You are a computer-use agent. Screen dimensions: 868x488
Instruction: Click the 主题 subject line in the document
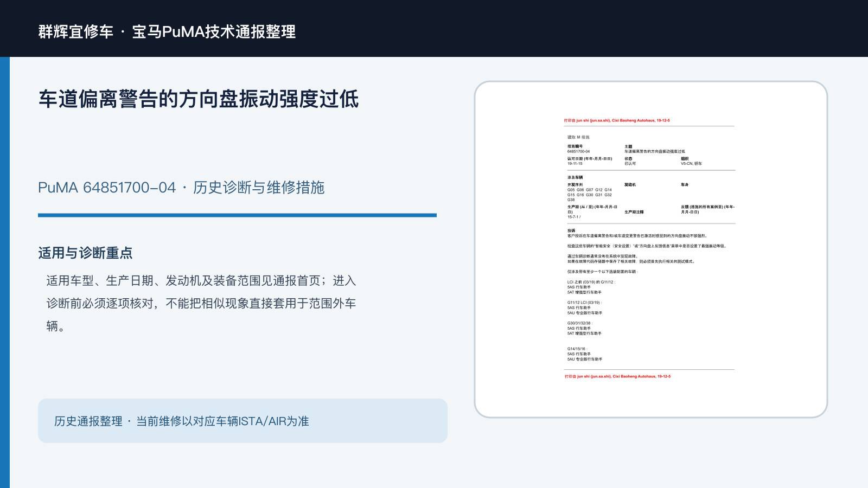coord(654,149)
